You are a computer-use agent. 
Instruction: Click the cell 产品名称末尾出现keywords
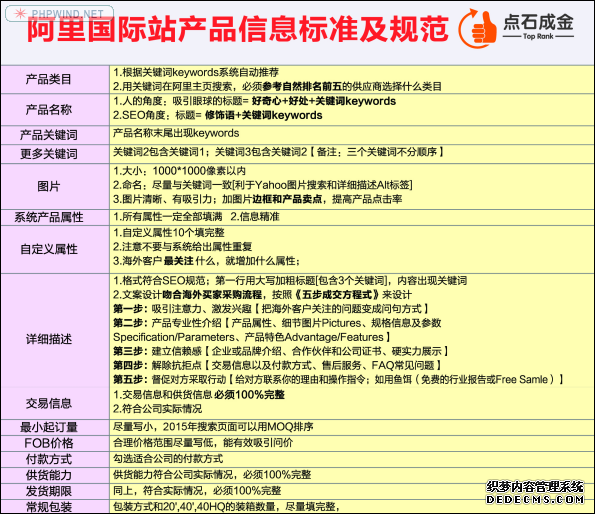pos(176,133)
